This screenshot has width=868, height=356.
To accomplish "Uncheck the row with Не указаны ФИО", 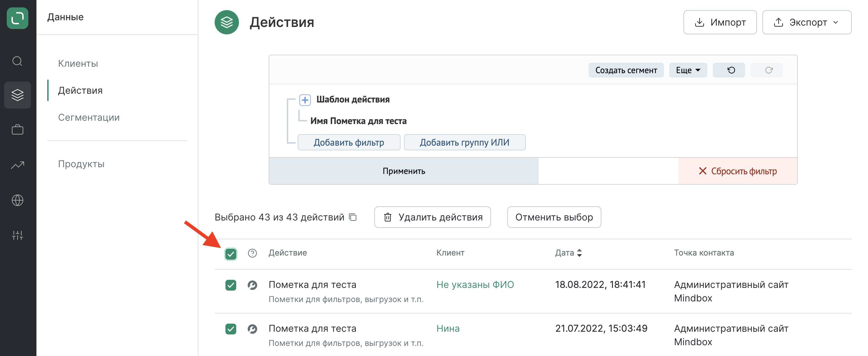I will [x=231, y=285].
